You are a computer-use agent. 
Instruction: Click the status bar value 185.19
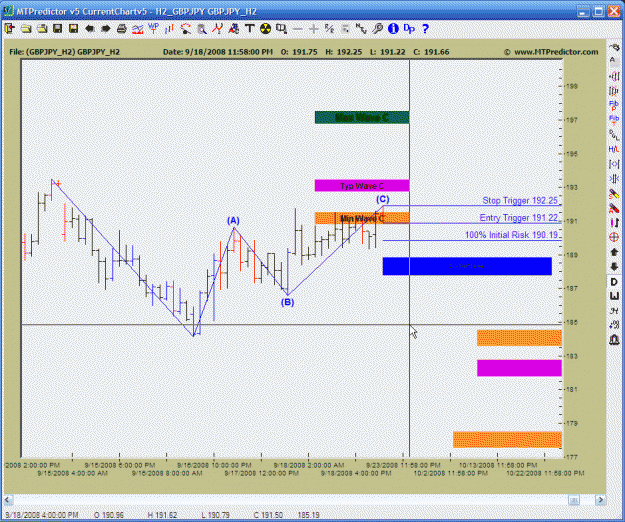(x=309, y=515)
